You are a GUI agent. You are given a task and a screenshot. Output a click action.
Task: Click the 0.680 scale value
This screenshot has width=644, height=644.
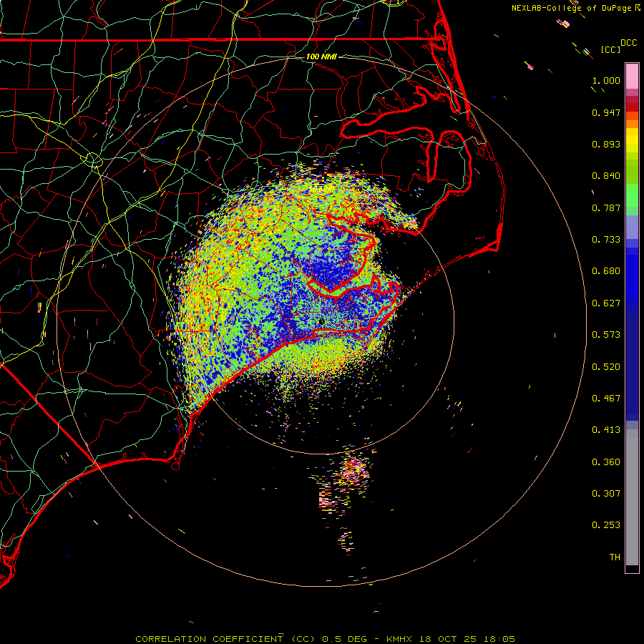pyautogui.click(x=606, y=271)
